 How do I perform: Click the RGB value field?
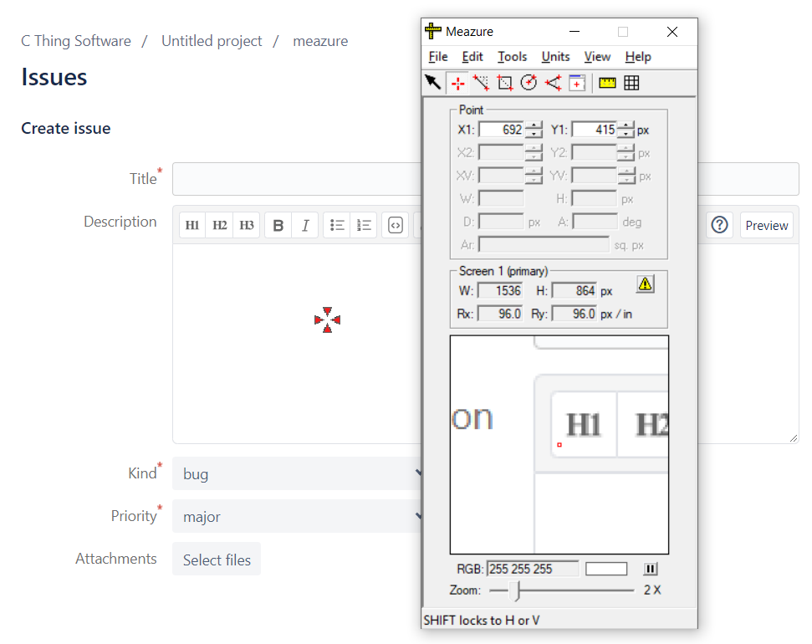click(x=533, y=569)
